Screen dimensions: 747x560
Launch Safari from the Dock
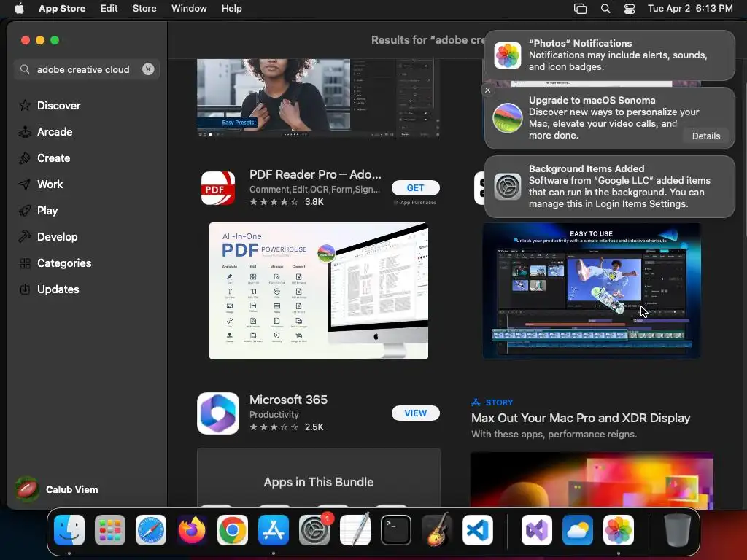(151, 530)
